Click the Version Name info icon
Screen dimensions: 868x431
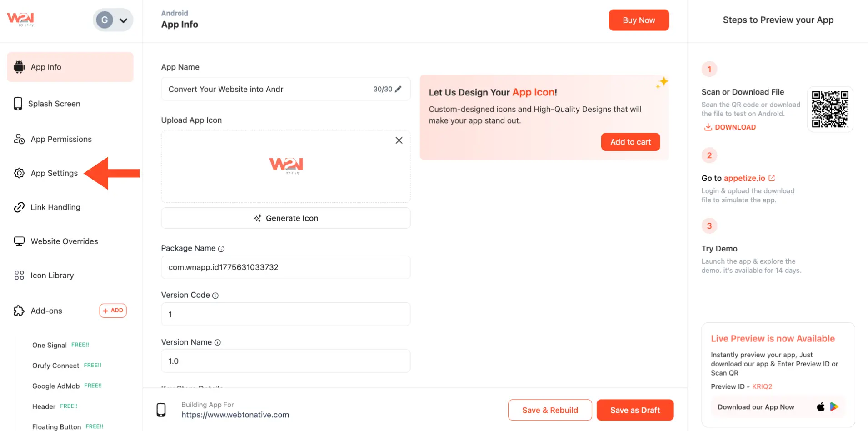click(218, 342)
